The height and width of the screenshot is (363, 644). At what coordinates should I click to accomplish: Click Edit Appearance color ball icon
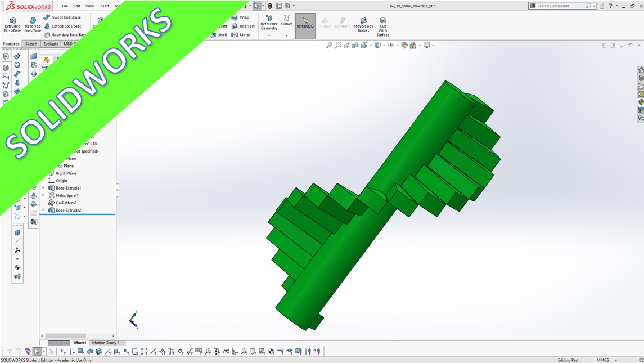404,45
